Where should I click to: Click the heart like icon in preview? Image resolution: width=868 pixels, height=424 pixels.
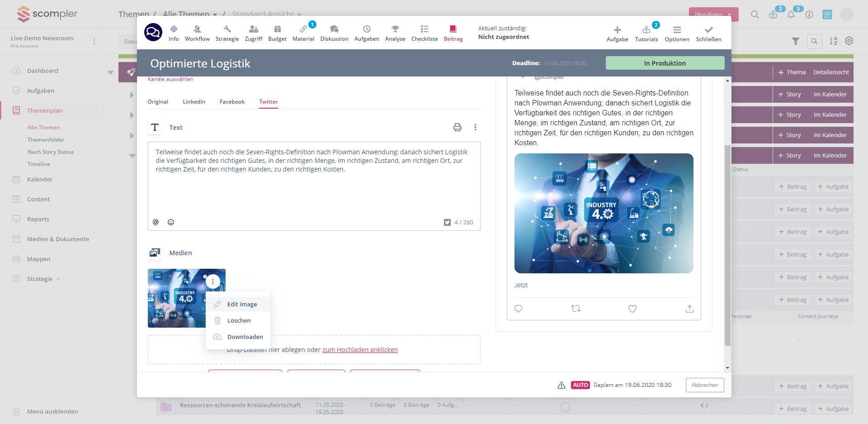click(x=632, y=309)
